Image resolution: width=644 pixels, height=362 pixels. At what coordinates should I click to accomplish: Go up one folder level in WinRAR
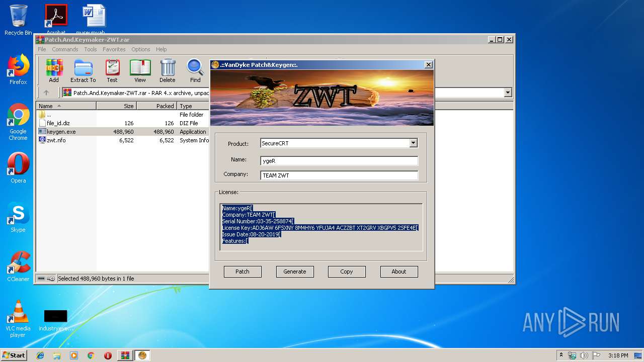(46, 93)
